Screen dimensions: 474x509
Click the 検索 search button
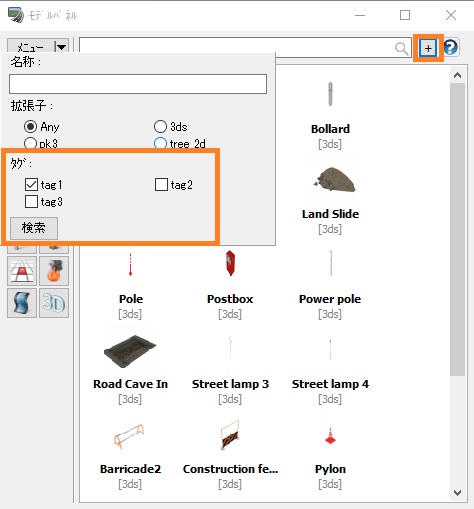coord(34,228)
